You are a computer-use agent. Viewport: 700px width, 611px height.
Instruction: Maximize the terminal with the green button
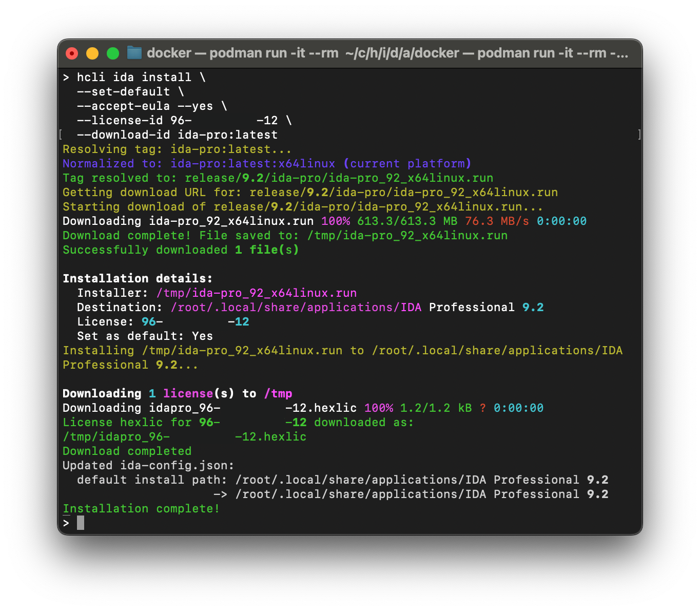(x=113, y=53)
